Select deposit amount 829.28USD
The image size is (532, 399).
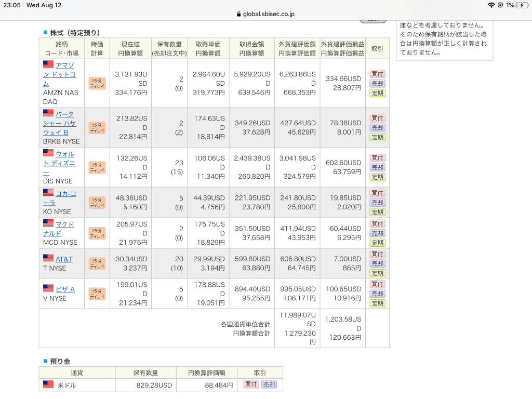(154, 385)
